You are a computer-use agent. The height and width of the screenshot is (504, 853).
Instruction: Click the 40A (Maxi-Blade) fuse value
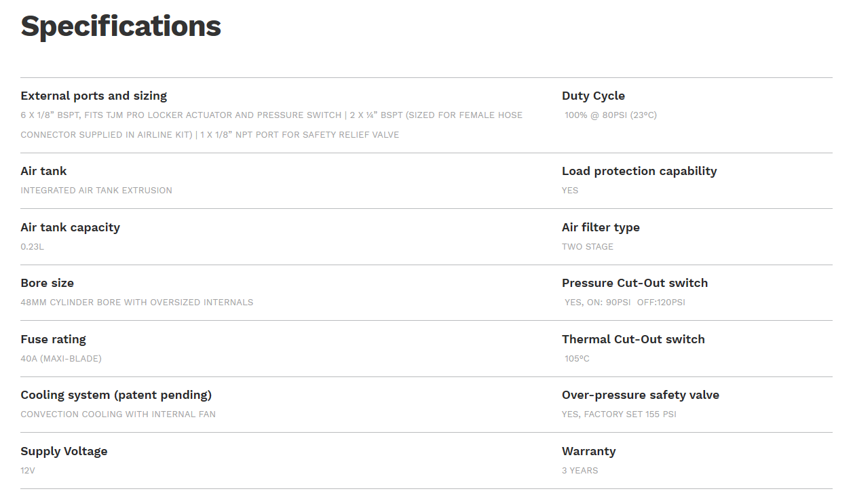(x=61, y=359)
